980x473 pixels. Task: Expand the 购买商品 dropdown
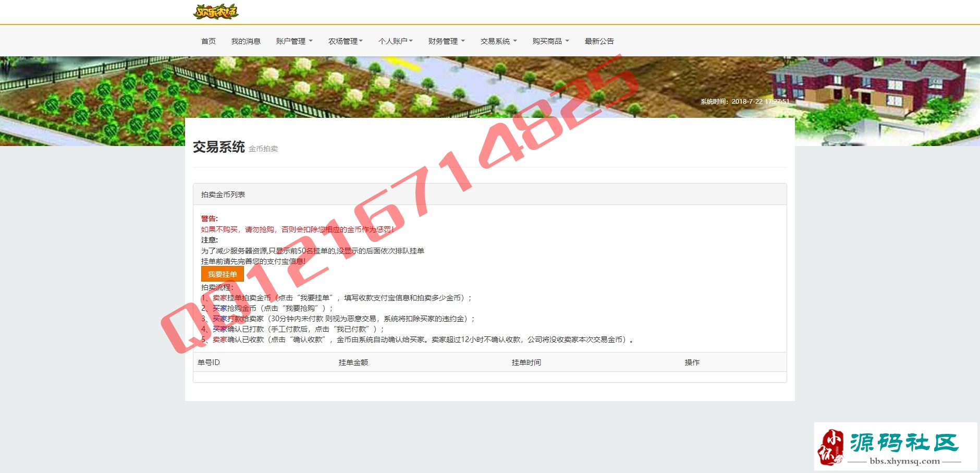(x=550, y=41)
